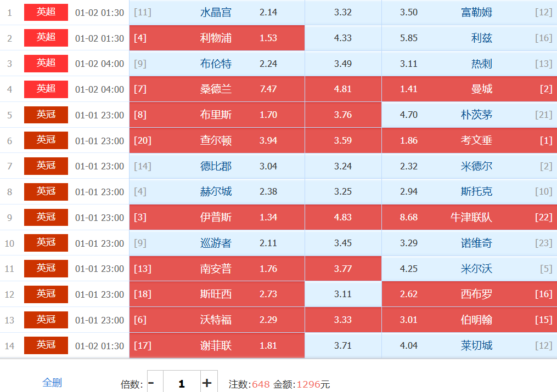Viewport: 557px width, 392px height.
Task: Select 诺维奇 away win at 3.29
Action: pos(469,243)
